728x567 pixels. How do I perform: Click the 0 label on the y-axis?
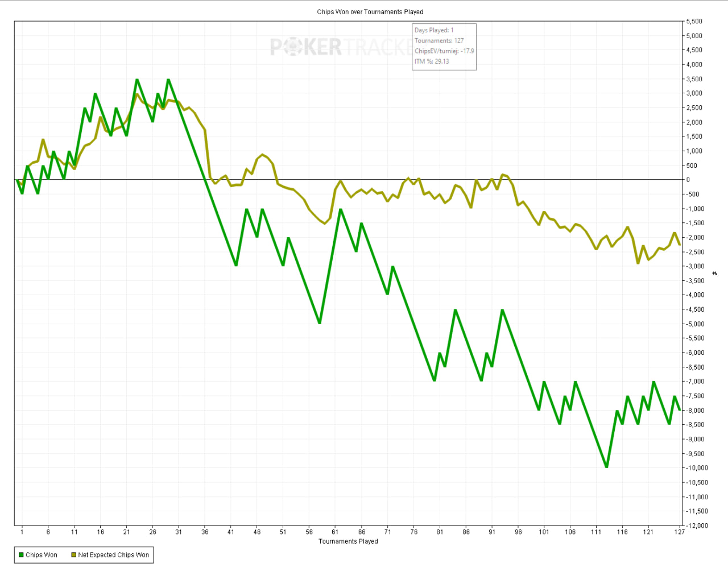[x=688, y=180]
